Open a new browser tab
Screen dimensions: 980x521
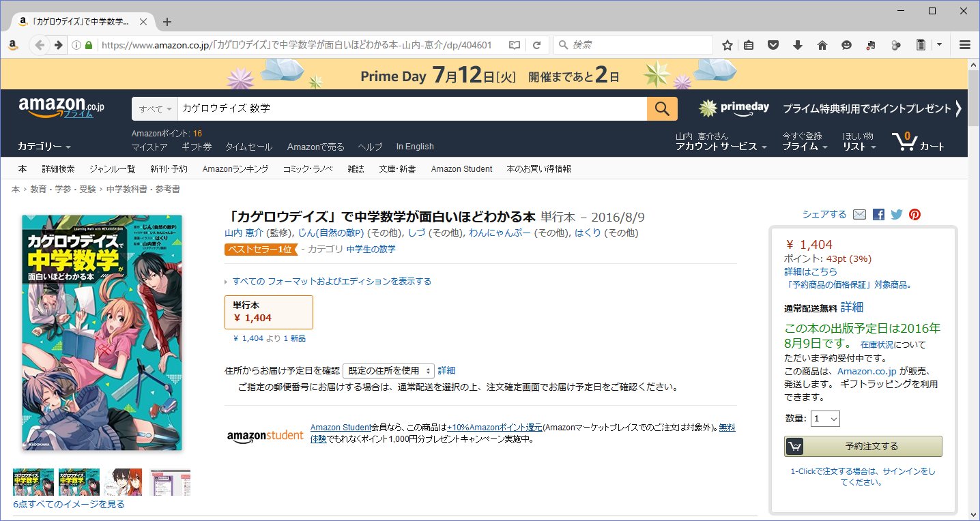coord(167,22)
